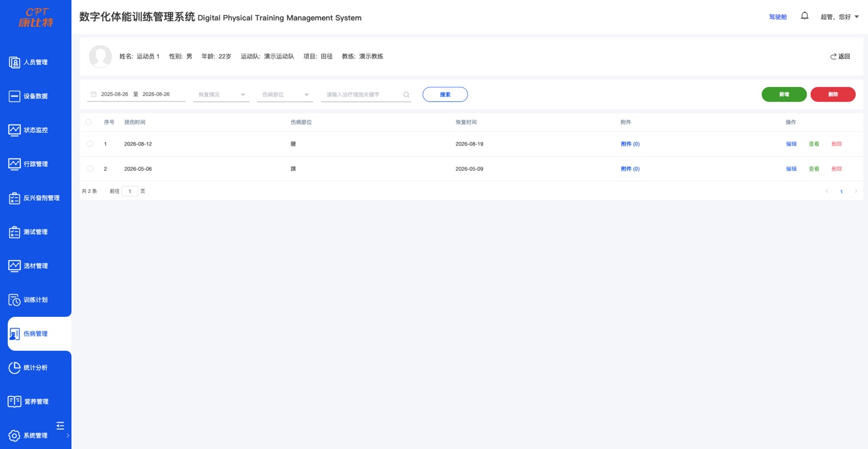Click the start date 2025-08-26 field
The image size is (868, 449).
[114, 94]
